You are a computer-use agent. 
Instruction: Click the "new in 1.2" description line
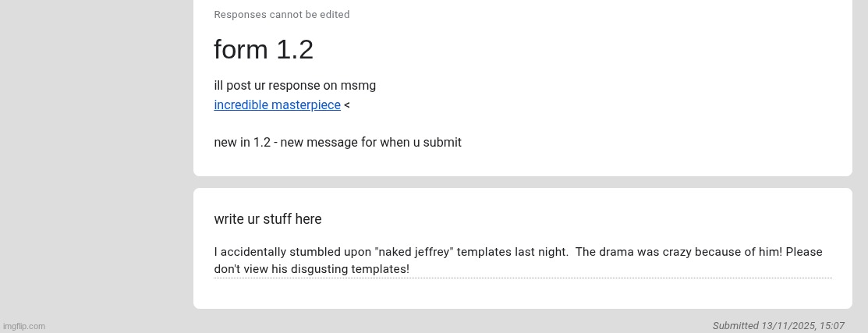[338, 143]
